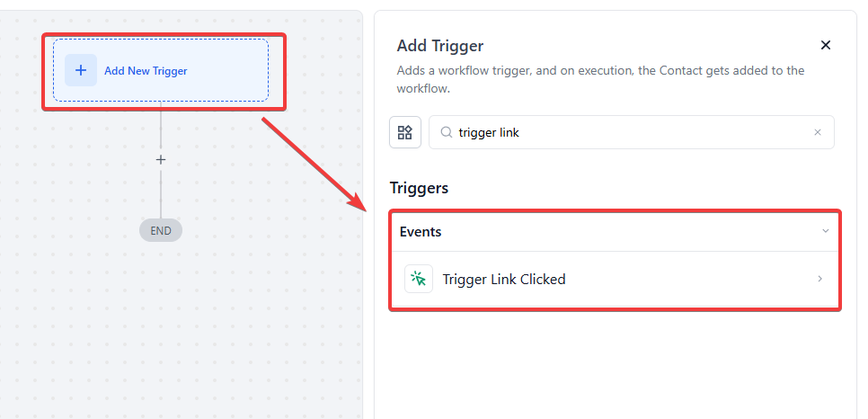The width and height of the screenshot is (868, 419).
Task: Close the Add Trigger panel
Action: pyautogui.click(x=826, y=45)
